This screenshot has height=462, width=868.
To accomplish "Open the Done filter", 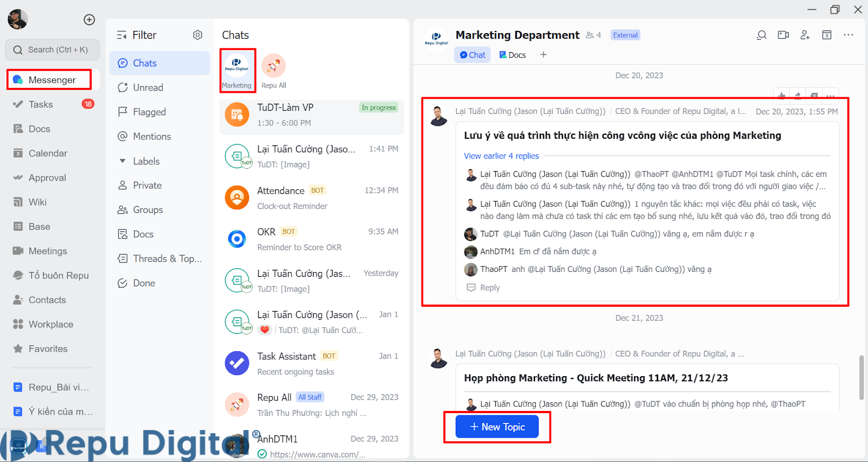I will pyautogui.click(x=144, y=283).
